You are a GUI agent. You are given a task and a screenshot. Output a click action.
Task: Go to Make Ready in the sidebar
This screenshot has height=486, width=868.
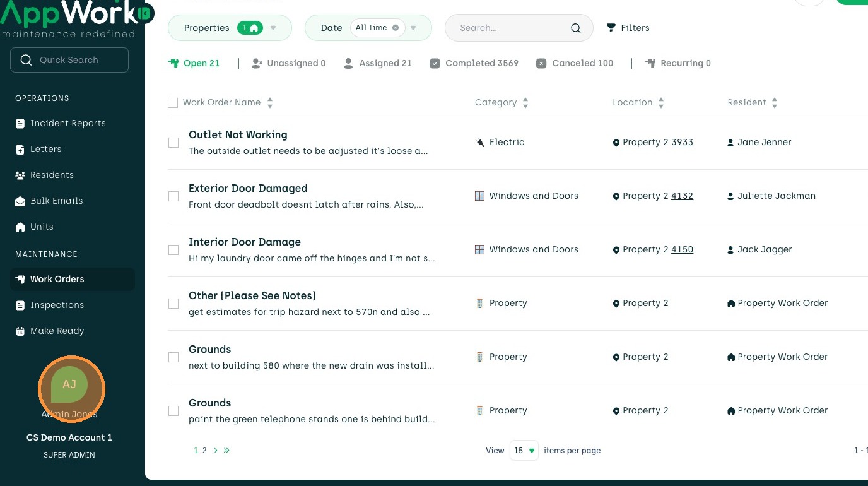[x=50, y=331]
